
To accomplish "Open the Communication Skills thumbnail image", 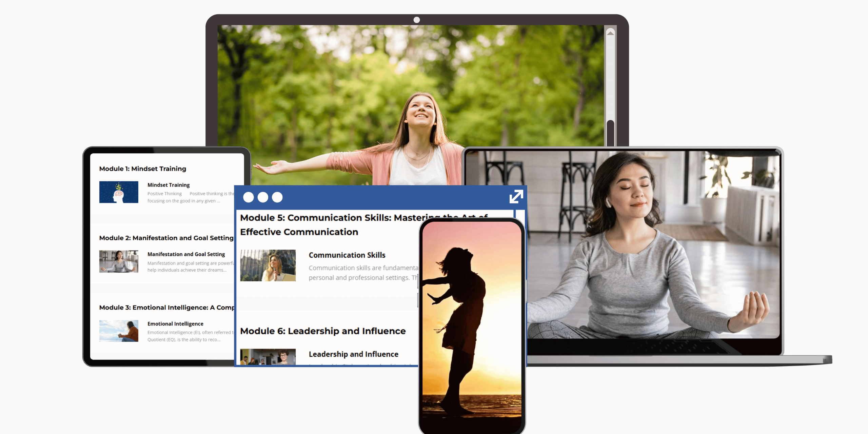I will pyautogui.click(x=268, y=265).
